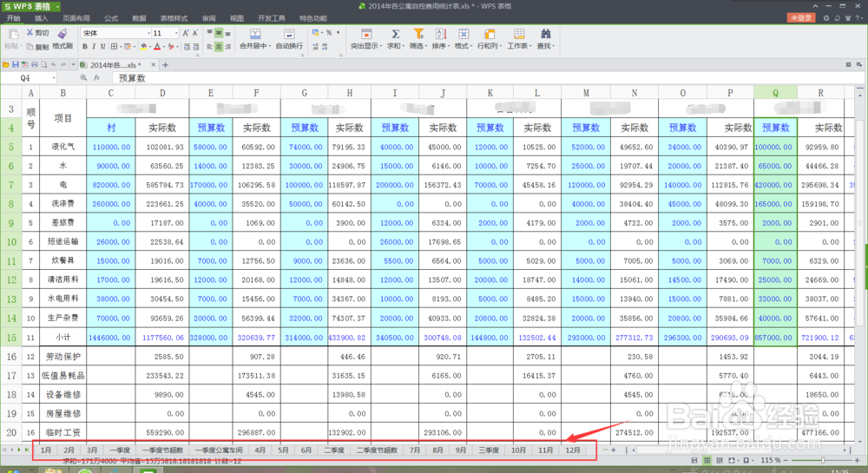Screen dimensions: 868x473
Task: Toggle bottom vertical alignment
Action: 227,33
